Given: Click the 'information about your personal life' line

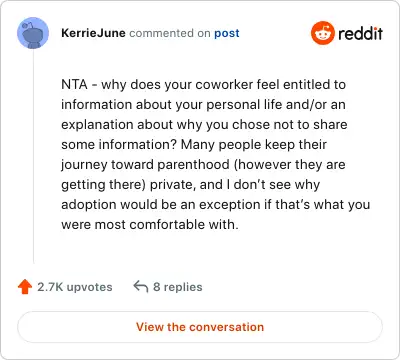Looking at the screenshot, I should coord(203,105).
